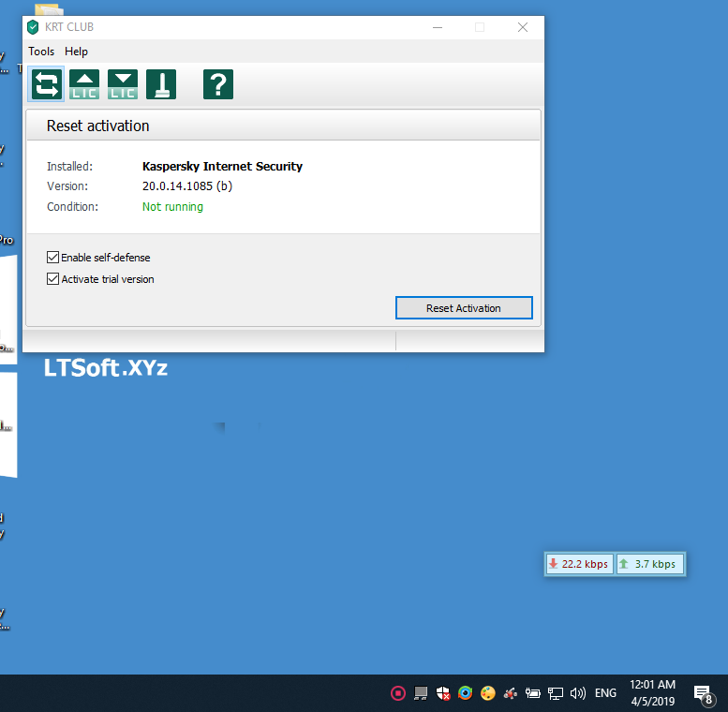The height and width of the screenshot is (712, 728).
Task: Click the battery power tray icon
Action: pyautogui.click(x=532, y=693)
